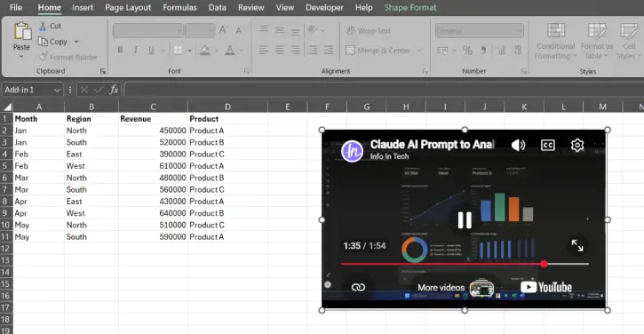Click the red video progress scrubber
Viewport: 644px width, 334px height.
pos(544,264)
